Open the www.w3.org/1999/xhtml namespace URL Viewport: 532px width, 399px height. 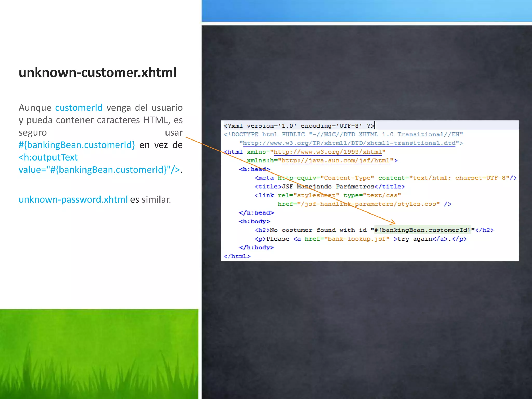click(328, 152)
